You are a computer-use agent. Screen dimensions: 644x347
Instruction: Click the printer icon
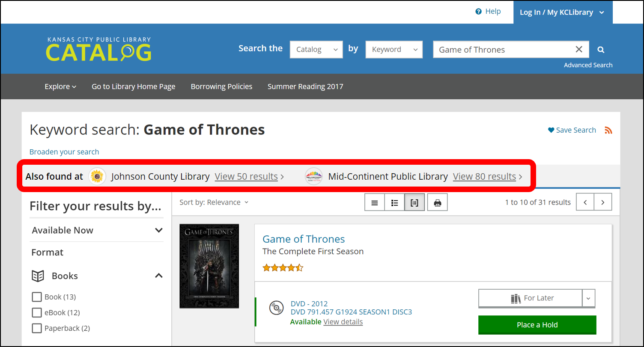[437, 202]
